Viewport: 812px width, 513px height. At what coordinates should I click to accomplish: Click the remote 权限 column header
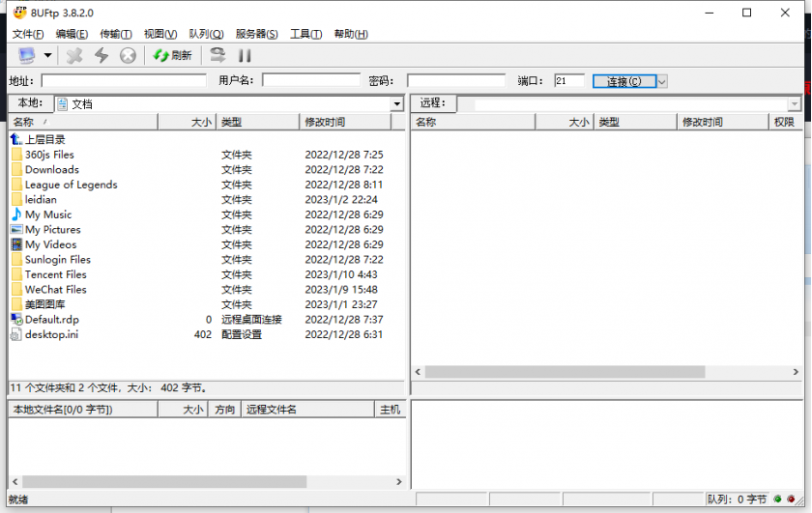(784, 122)
